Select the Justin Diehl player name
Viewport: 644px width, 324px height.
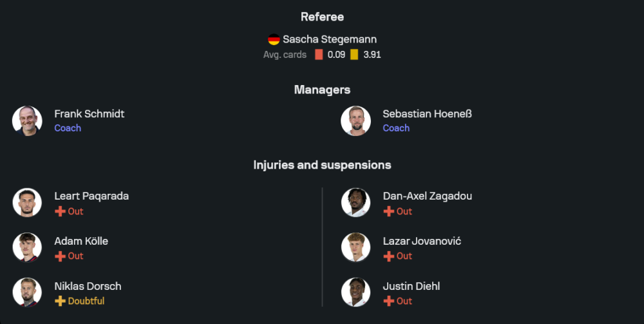(412, 286)
